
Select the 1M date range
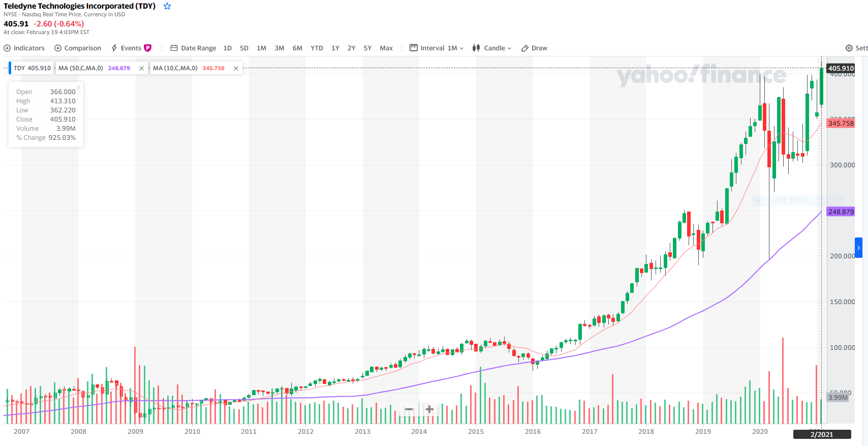pos(261,48)
